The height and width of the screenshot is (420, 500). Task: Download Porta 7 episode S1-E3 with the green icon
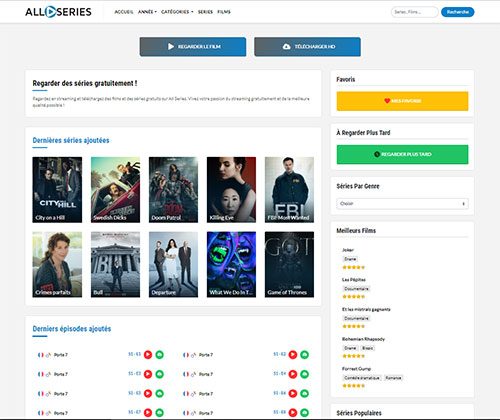pyautogui.click(x=160, y=374)
